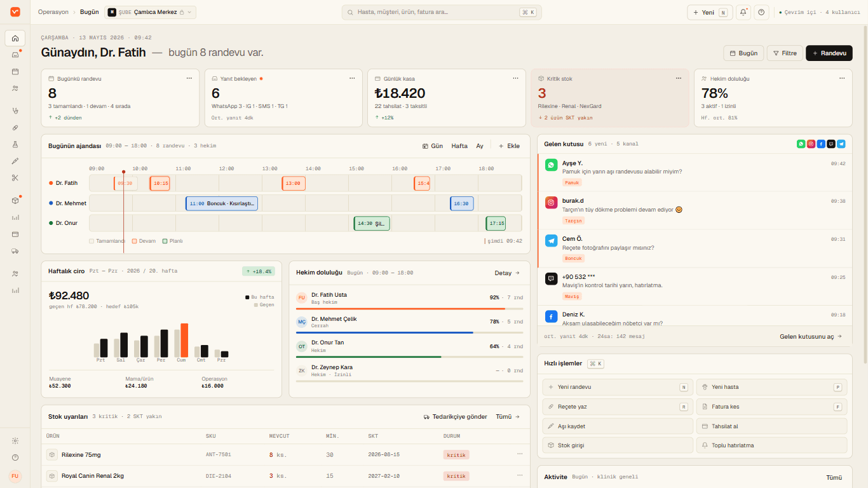Viewport: 868px width, 488px height.
Task: Open row options for Rilexine 75mg
Action: [520, 454]
